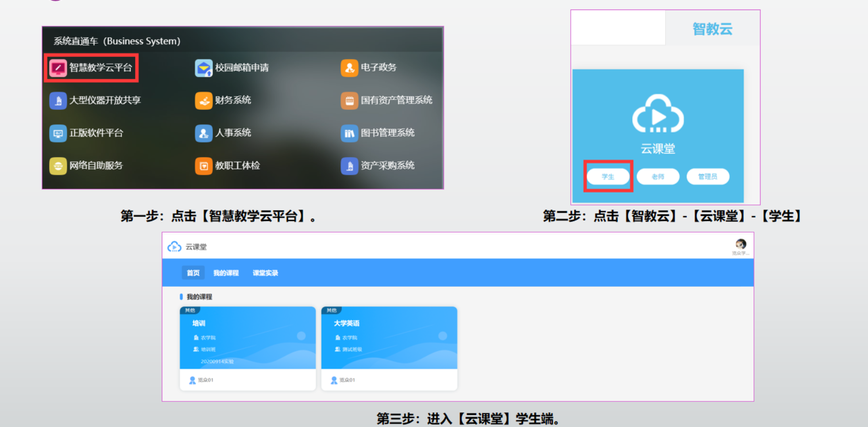This screenshot has width=868, height=427.
Task: Select the 学生 login button
Action: coord(608,177)
